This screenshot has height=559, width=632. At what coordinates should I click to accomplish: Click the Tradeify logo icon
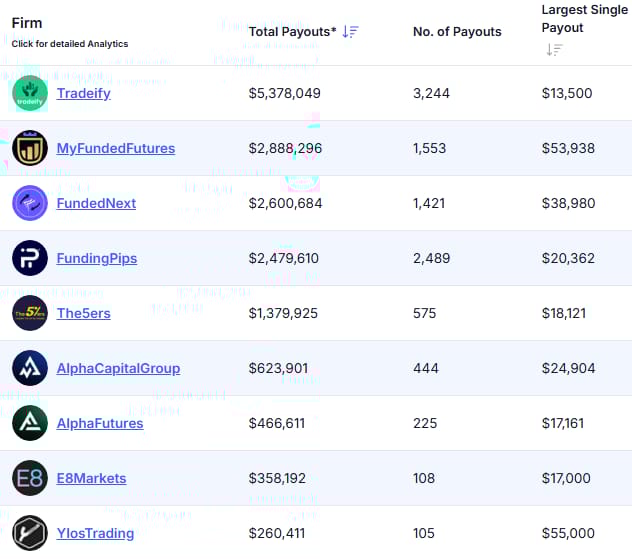[30, 93]
